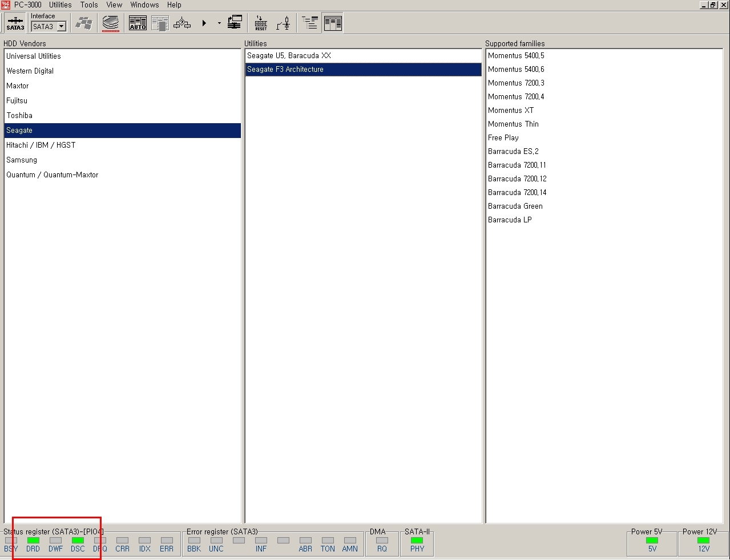
Task: Click the greyed-out document with chip toolbar icon
Action: [160, 23]
